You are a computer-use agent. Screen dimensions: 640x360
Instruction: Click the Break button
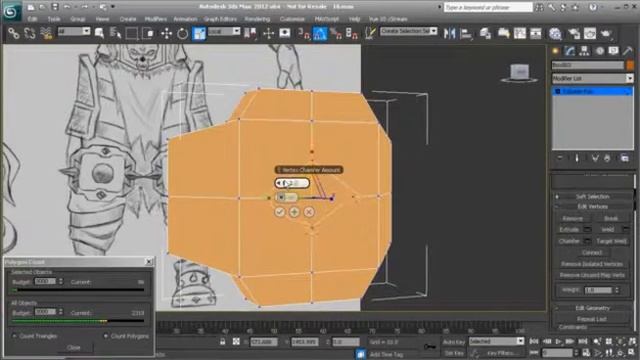611,218
